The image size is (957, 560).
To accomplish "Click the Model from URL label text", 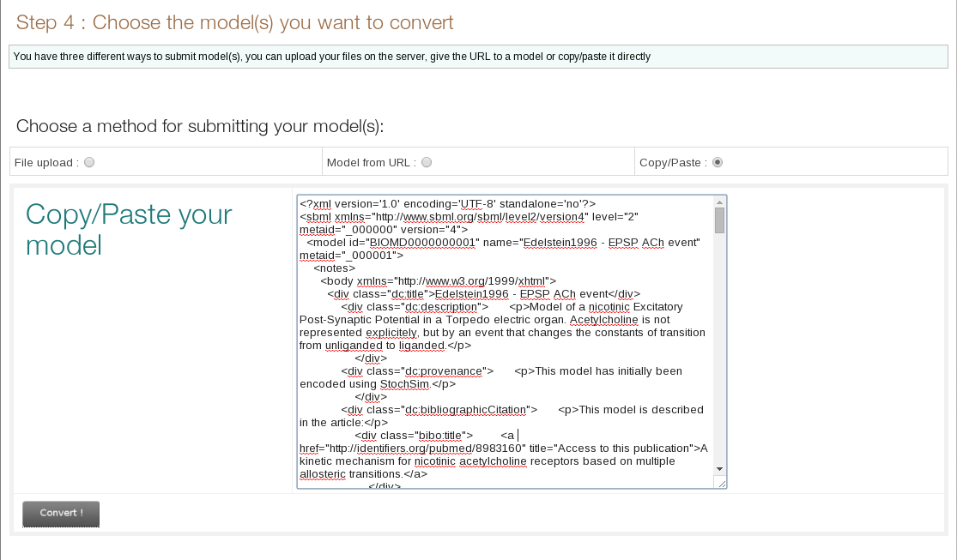I will click(x=369, y=161).
